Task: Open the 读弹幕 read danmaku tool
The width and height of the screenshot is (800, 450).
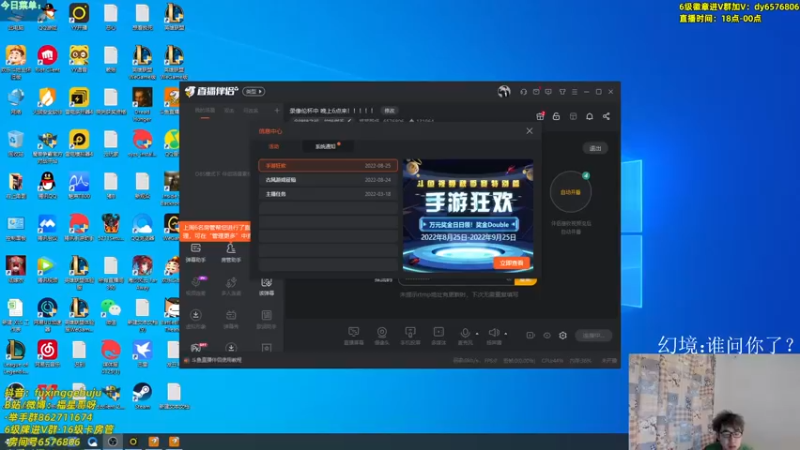Action: [266, 287]
